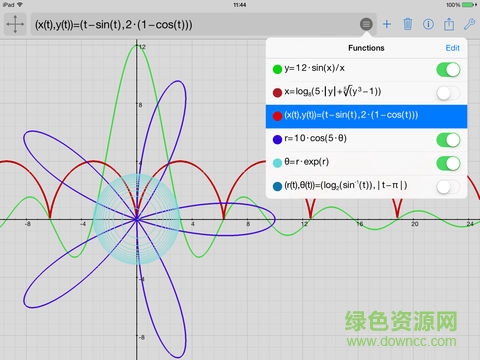Turn off θ=r·exp(r) toggle
The image size is (480, 360).
(448, 163)
